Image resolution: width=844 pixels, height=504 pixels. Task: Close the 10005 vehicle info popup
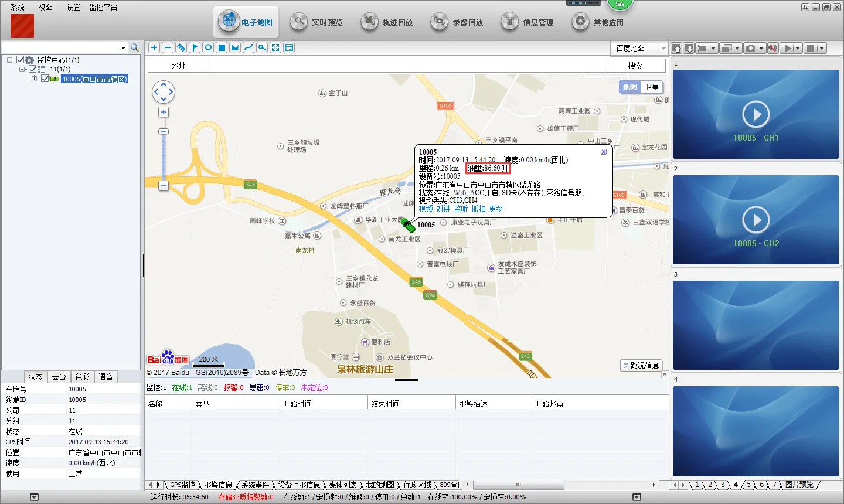tap(604, 152)
